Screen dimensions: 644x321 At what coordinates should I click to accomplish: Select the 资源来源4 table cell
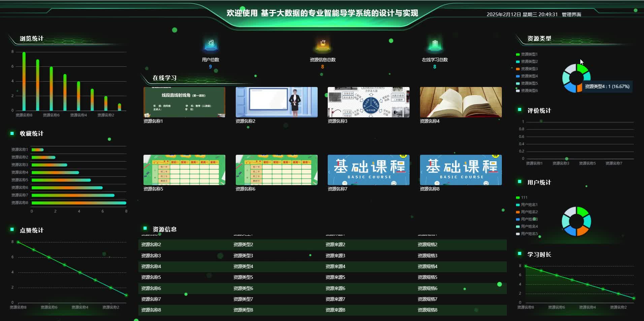(335, 266)
